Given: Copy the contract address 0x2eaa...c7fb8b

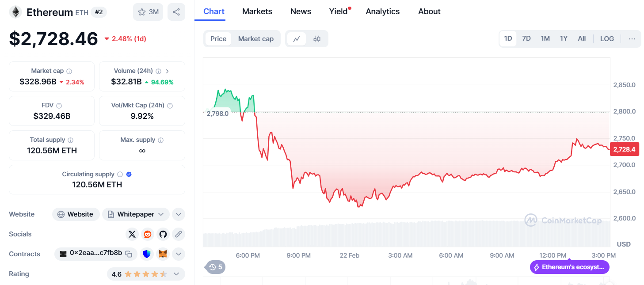Looking at the screenshot, I should pyautogui.click(x=129, y=254).
